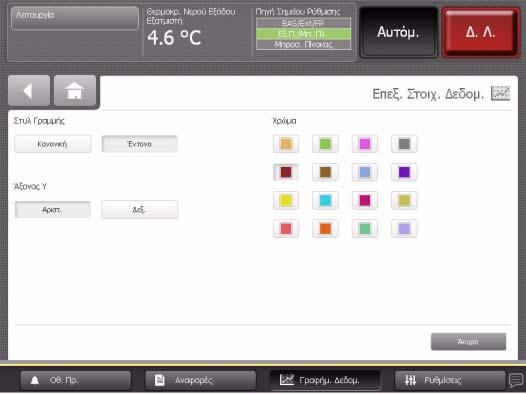Pick the lavender color swatch
526x394 pixels.
tap(404, 229)
